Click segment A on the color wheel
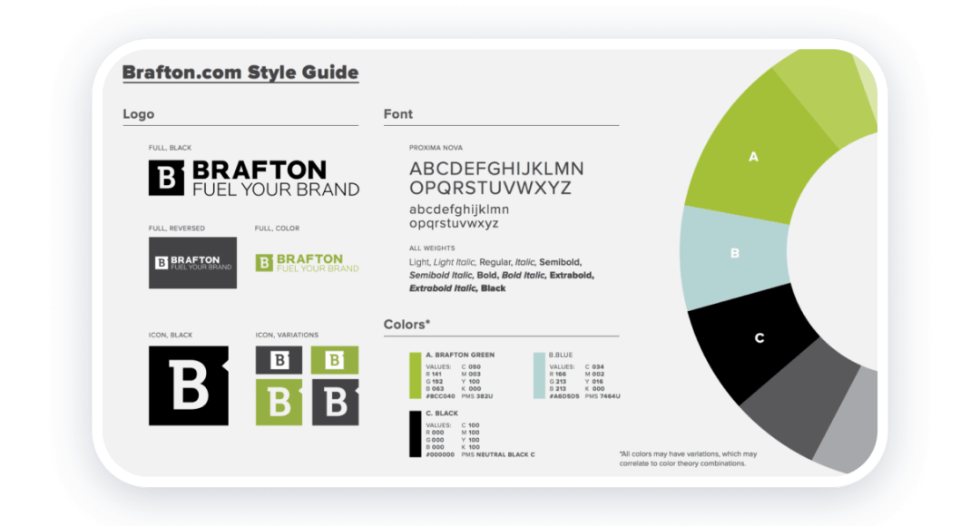This screenshot has width=980, height=526. coord(754,156)
